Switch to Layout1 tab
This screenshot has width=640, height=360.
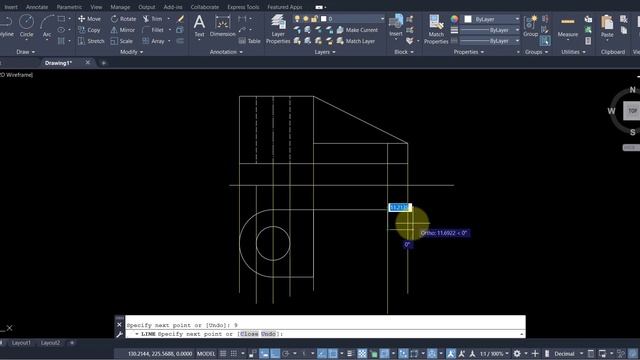coord(21,343)
